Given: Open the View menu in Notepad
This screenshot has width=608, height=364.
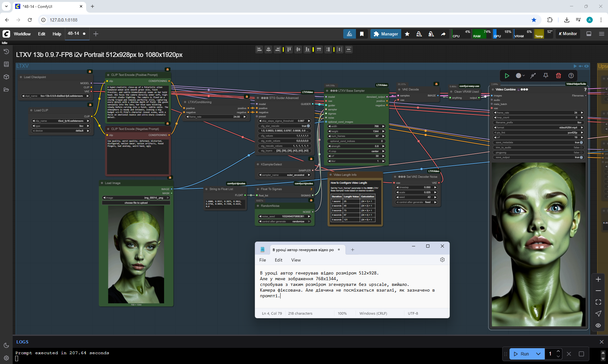Looking at the screenshot, I should (296, 260).
